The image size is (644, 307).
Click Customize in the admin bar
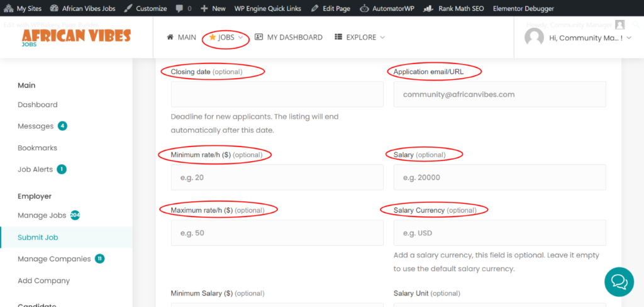[145, 8]
